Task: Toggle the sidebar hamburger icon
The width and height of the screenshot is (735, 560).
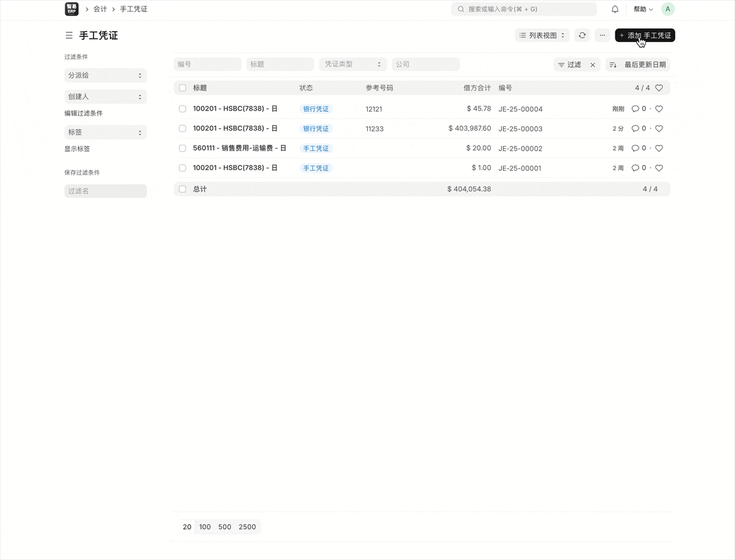Action: click(69, 36)
